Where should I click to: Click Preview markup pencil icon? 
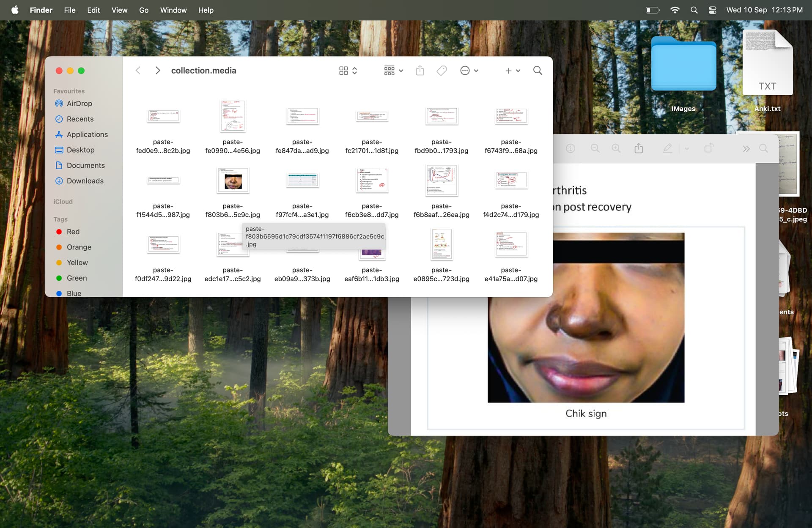point(667,148)
